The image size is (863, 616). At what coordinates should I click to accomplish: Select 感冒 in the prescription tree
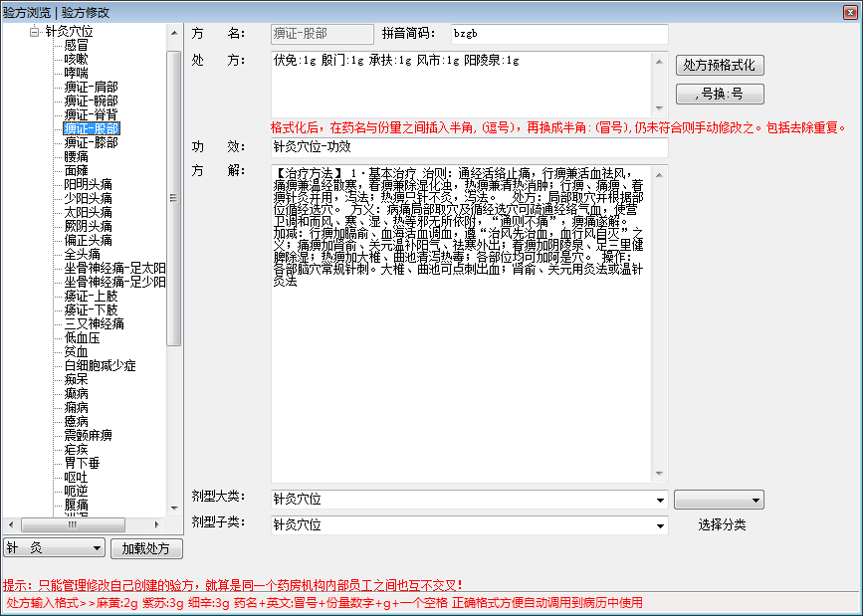pyautogui.click(x=76, y=46)
